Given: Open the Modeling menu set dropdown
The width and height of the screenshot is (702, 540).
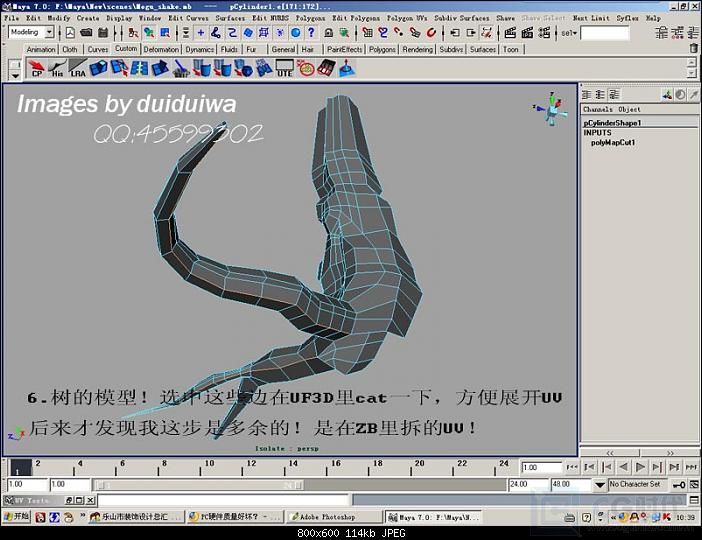Looking at the screenshot, I should click(x=49, y=32).
